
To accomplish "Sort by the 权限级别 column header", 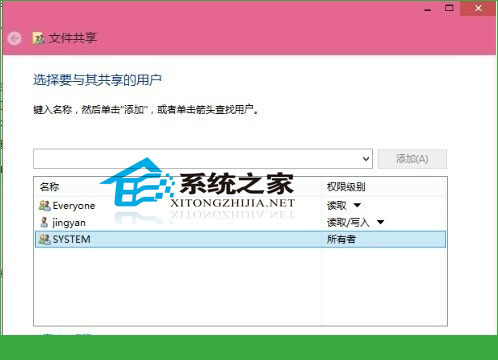I will (x=346, y=187).
